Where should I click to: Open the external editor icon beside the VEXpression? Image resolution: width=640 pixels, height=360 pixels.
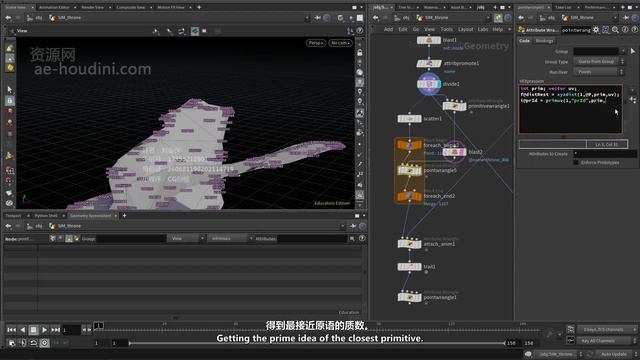pos(633,99)
